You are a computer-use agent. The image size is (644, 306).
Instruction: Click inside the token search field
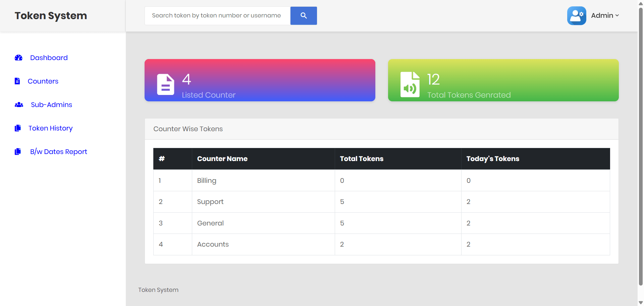[217, 15]
